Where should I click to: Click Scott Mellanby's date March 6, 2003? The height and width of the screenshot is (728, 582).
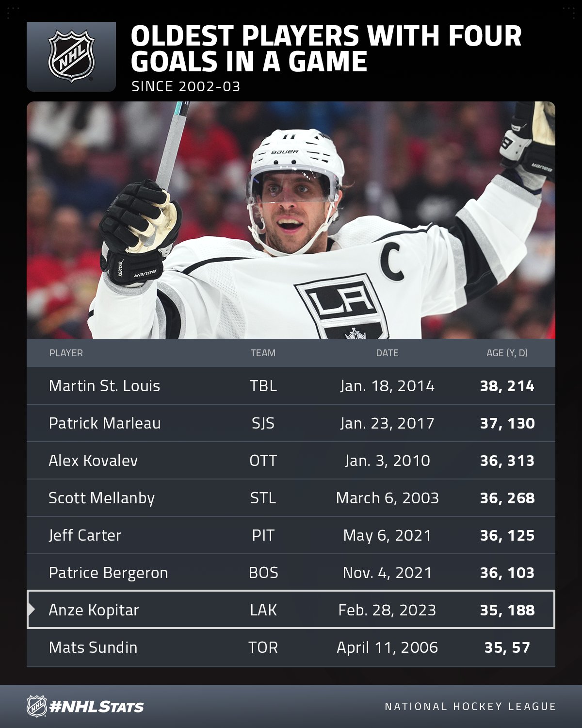(x=387, y=498)
